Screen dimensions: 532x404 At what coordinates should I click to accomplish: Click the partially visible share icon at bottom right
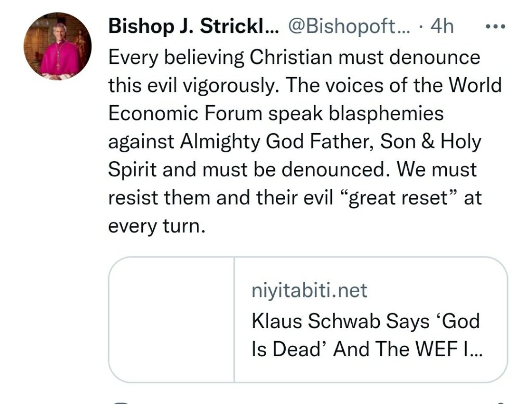click(x=500, y=402)
